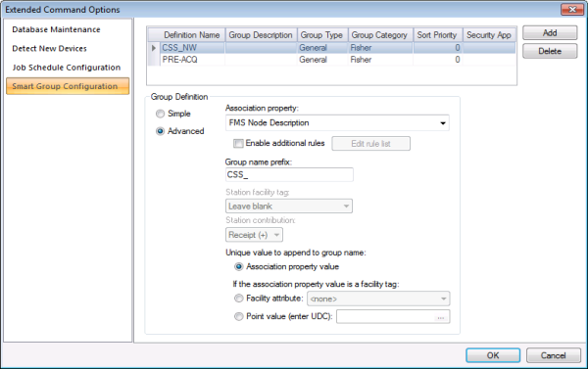Click the row selector arrow for CSS_NW

tap(154, 48)
